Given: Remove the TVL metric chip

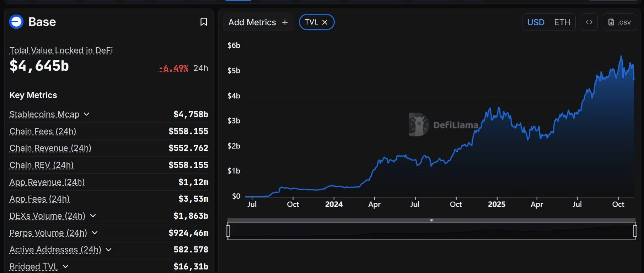Looking at the screenshot, I should pyautogui.click(x=324, y=22).
